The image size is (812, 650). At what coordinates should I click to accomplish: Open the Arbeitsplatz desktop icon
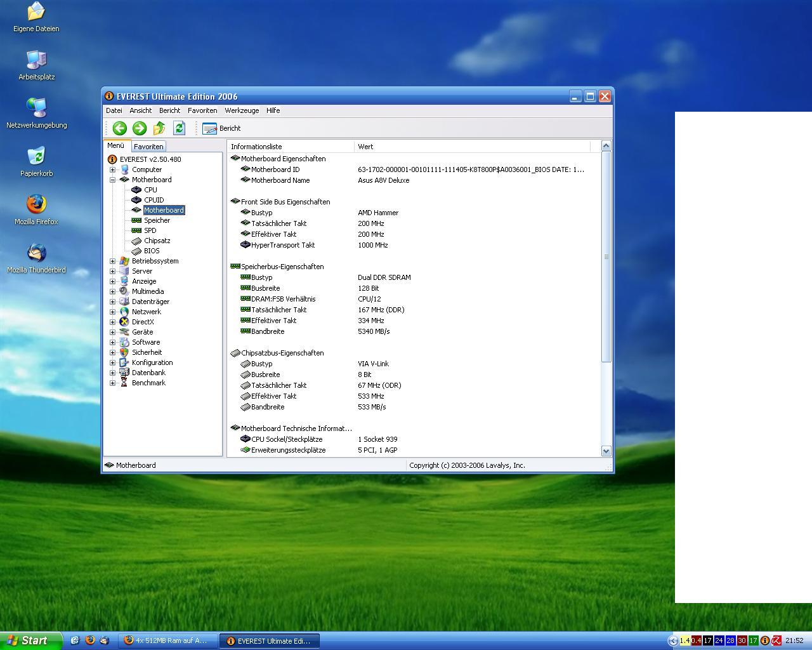click(x=36, y=65)
